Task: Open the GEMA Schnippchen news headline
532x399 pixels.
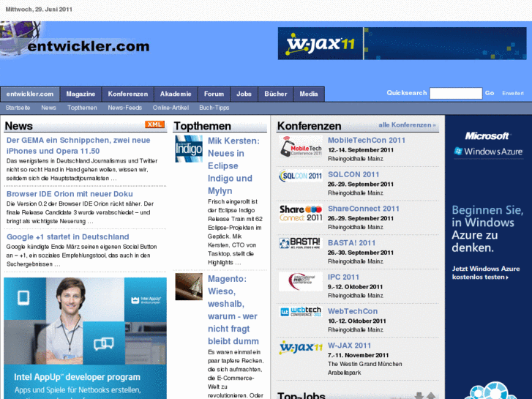Action: [x=78, y=146]
